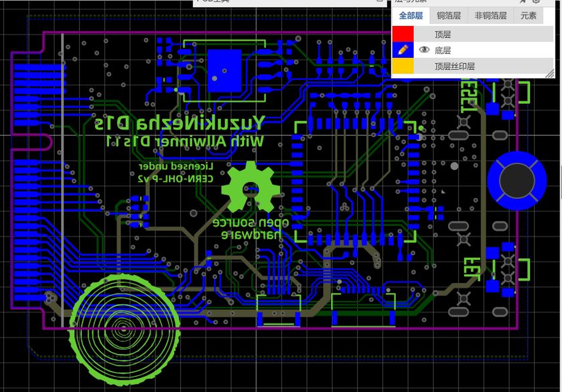Select the FEL silkscreen label
562x392 pixels.
point(472,269)
